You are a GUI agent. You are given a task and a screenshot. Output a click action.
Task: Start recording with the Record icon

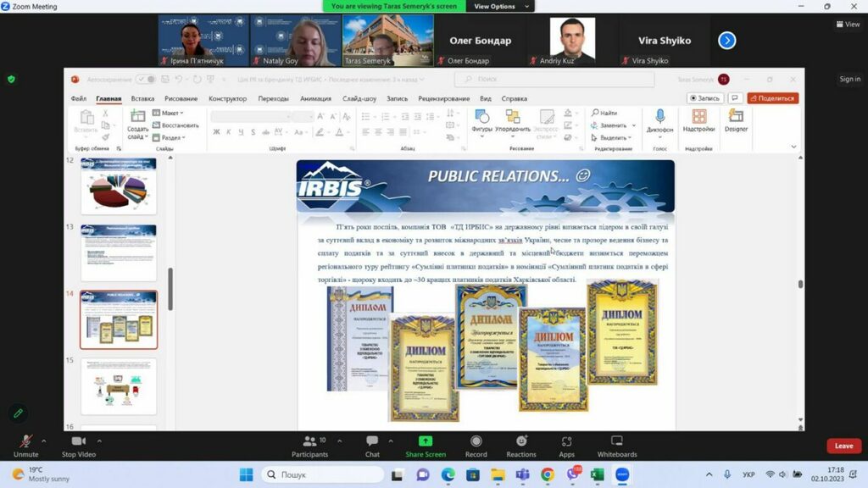[x=476, y=442]
